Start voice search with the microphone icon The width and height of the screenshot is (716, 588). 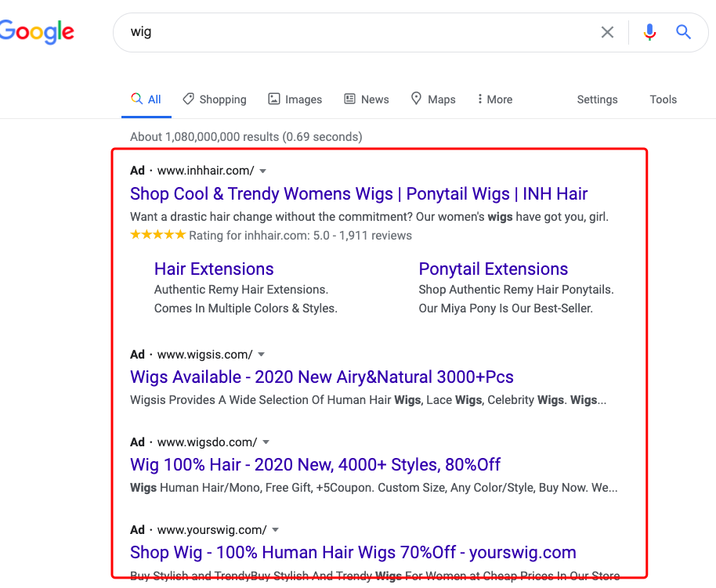coord(649,32)
